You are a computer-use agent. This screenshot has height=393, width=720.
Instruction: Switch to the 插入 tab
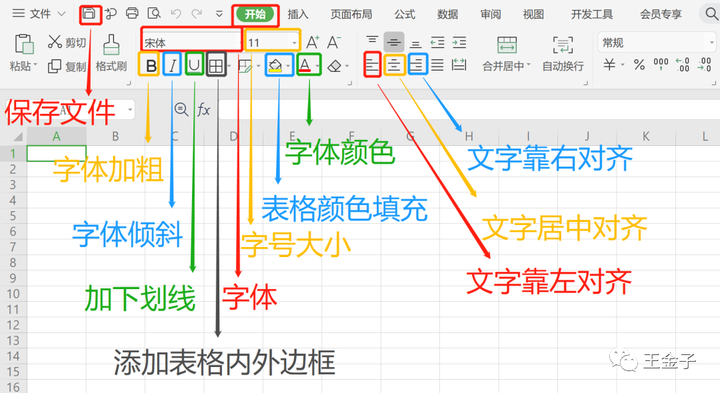click(x=298, y=14)
